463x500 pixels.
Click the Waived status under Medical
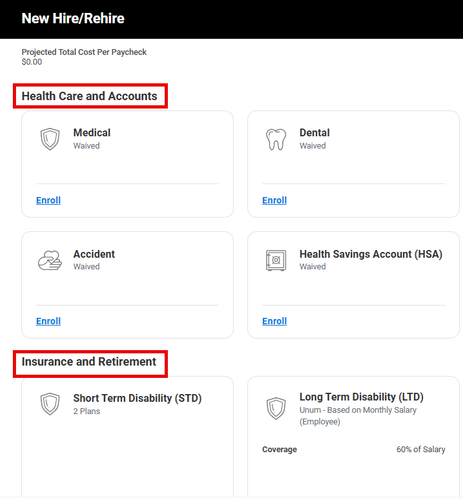(x=86, y=146)
